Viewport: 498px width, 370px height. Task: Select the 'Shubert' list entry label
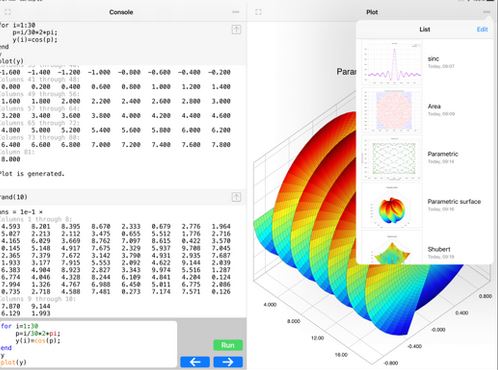[439, 249]
